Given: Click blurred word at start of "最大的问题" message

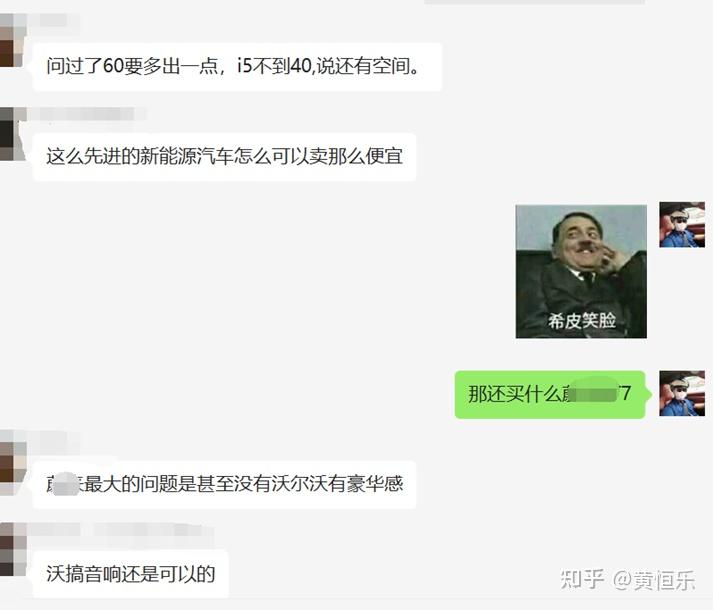Looking at the screenshot, I should pyautogui.click(x=65, y=484).
